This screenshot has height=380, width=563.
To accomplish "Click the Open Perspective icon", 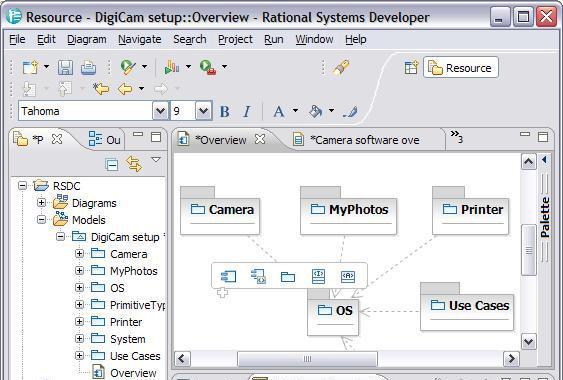I will pos(411,68).
